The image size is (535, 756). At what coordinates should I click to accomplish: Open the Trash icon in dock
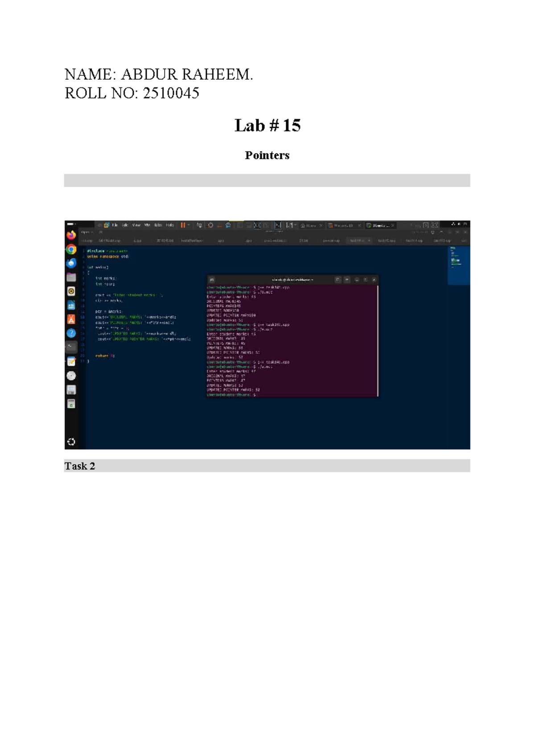[71, 404]
